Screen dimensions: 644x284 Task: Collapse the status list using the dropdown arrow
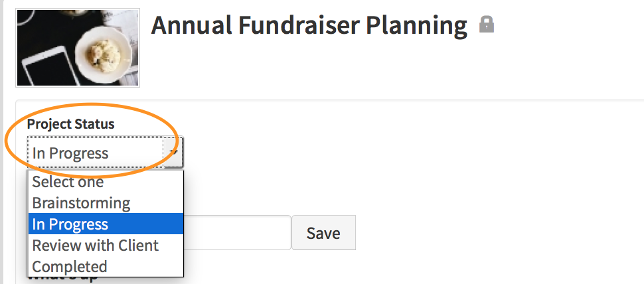pos(174,153)
